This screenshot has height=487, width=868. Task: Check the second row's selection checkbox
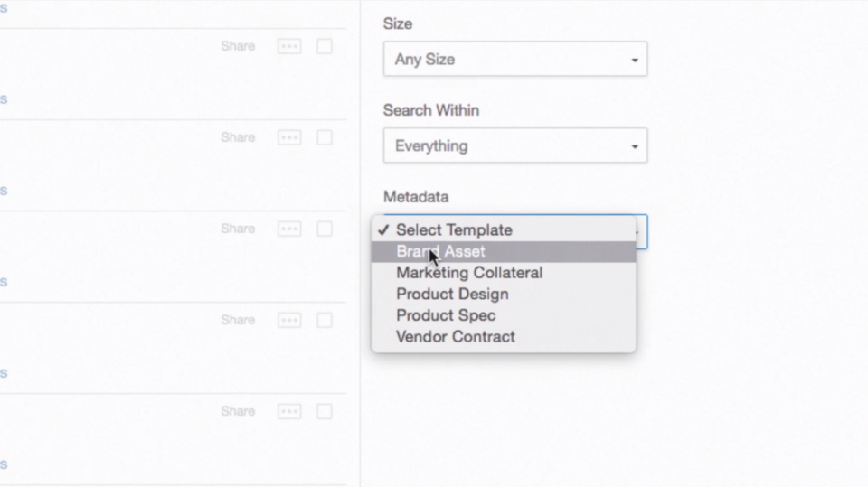tap(325, 137)
